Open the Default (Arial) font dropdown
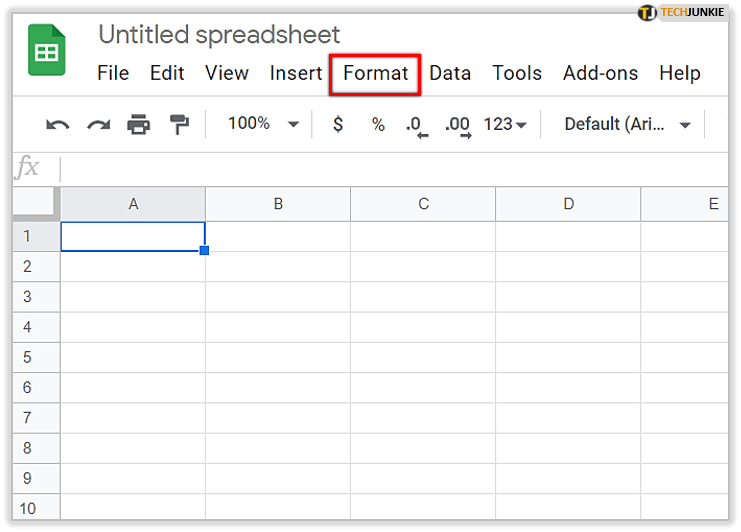The image size is (741, 532). click(627, 124)
